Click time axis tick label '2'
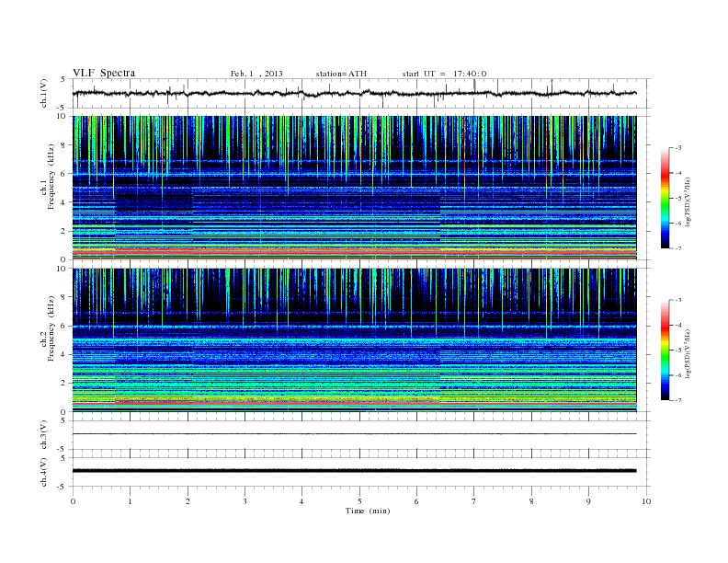 click(188, 501)
